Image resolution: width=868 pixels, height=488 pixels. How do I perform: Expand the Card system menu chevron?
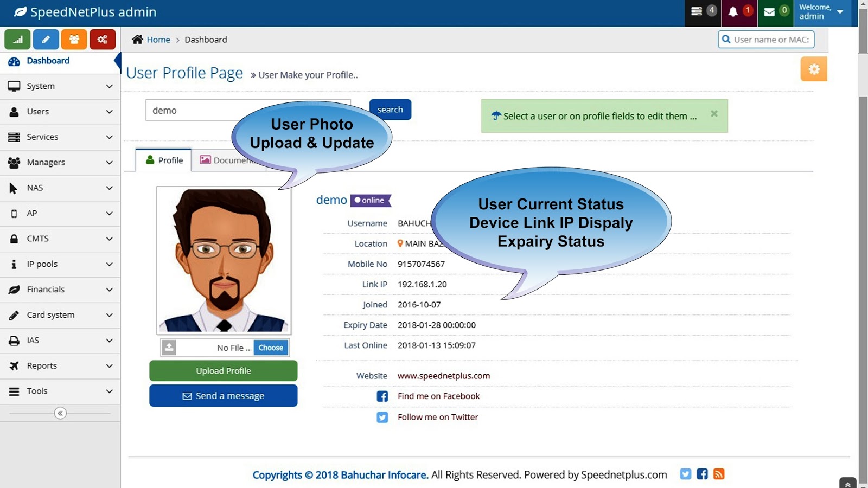tap(109, 315)
